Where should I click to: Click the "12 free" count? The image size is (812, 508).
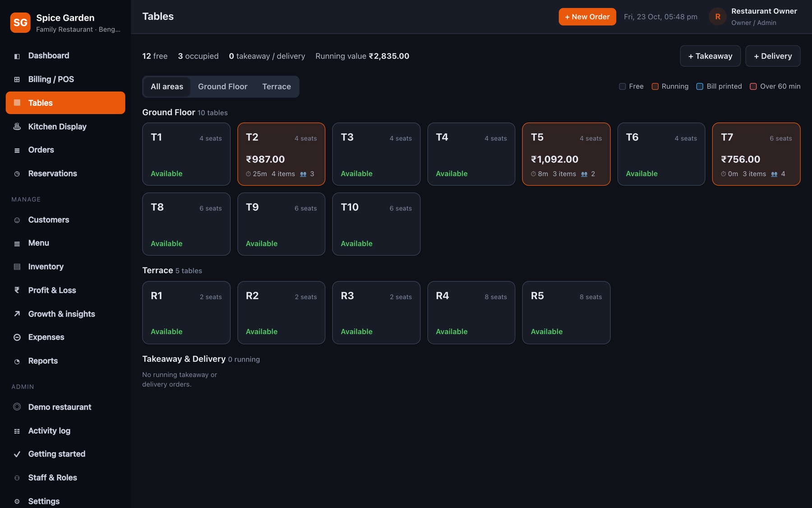[155, 56]
